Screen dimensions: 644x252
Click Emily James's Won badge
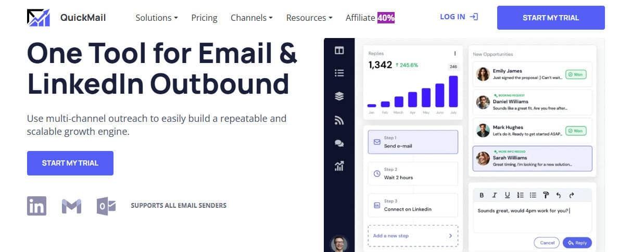576,74
